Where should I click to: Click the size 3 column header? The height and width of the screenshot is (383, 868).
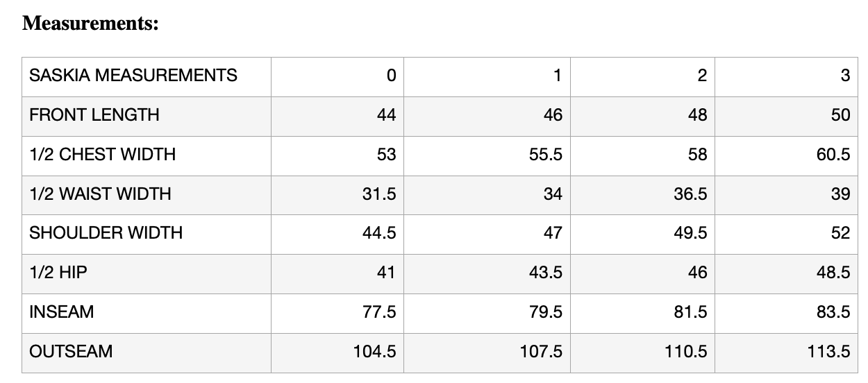point(844,76)
